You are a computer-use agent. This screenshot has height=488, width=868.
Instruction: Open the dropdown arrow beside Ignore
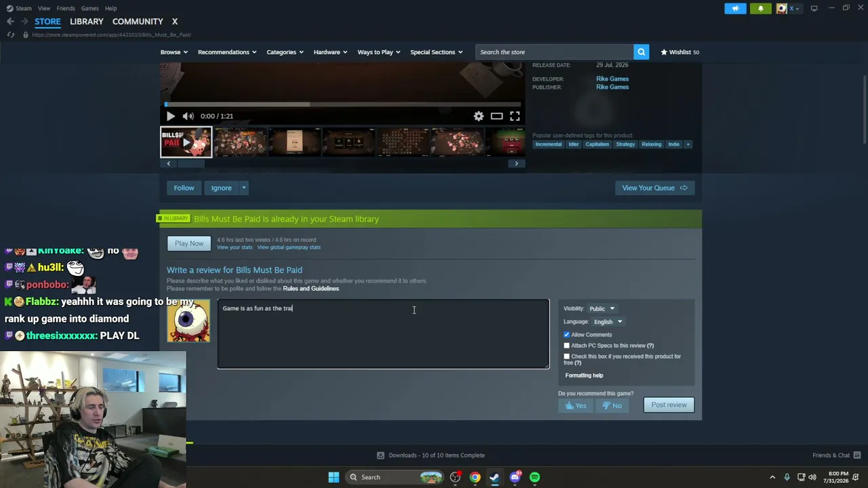click(243, 188)
